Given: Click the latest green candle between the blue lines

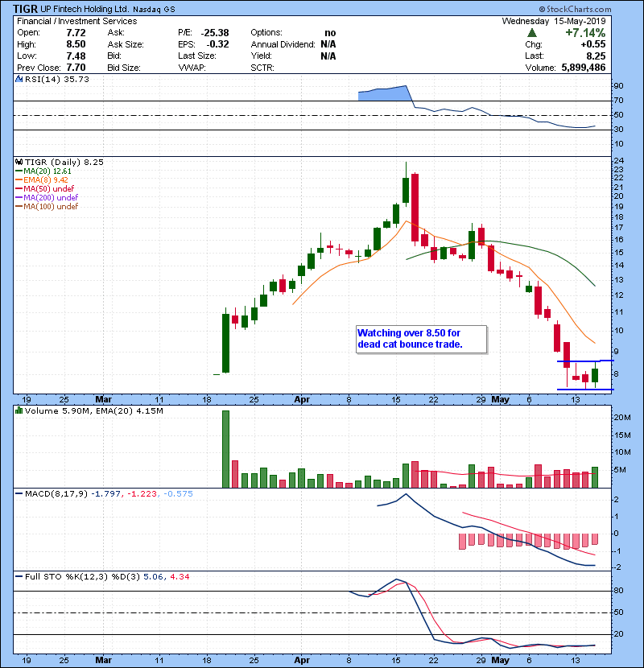Looking at the screenshot, I should coord(595,375).
